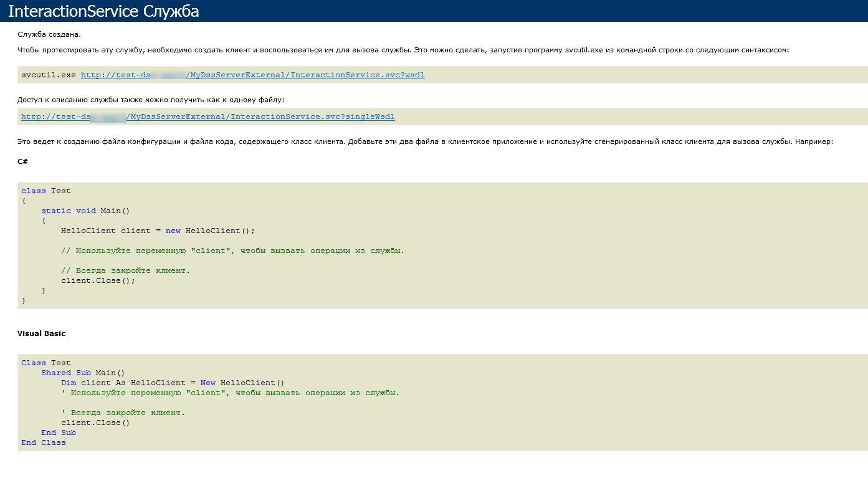This screenshot has width=868, height=498.
Task: Click the "InteractionService Служба" page header
Action: point(103,11)
